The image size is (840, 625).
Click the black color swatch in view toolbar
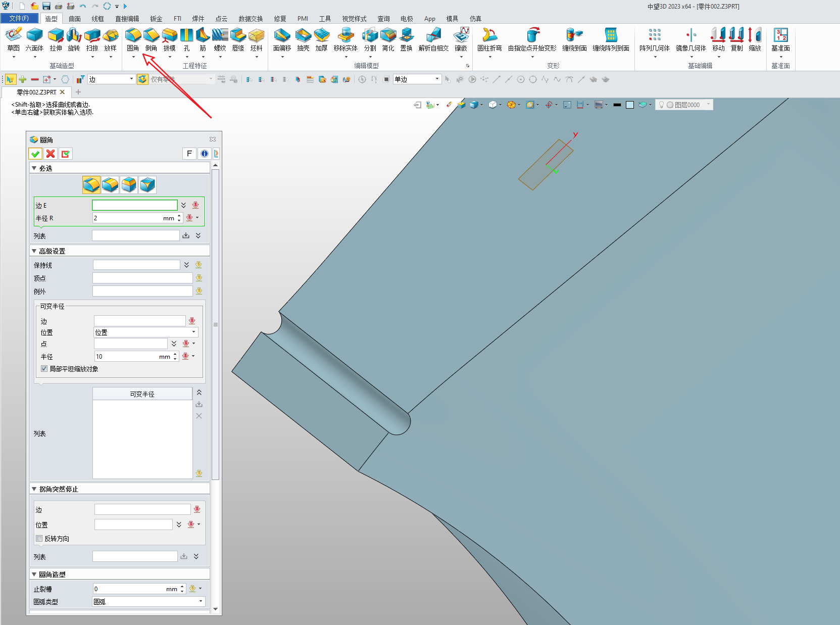point(617,105)
